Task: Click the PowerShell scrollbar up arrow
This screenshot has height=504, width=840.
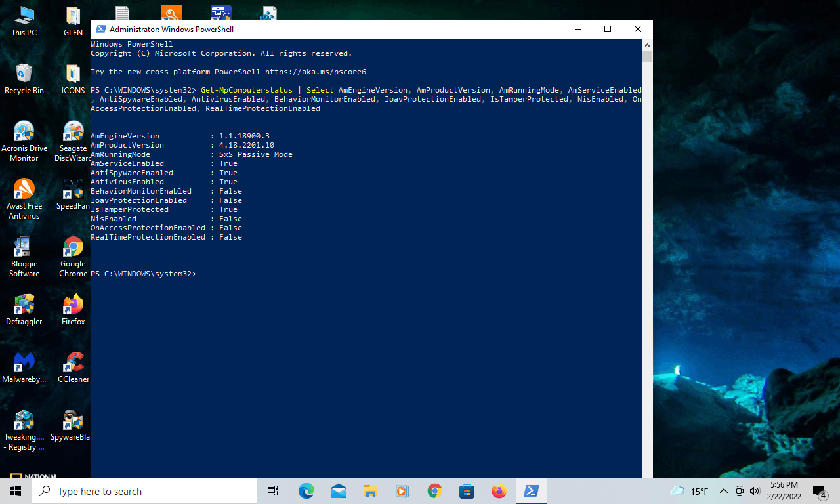Action: tap(646, 45)
